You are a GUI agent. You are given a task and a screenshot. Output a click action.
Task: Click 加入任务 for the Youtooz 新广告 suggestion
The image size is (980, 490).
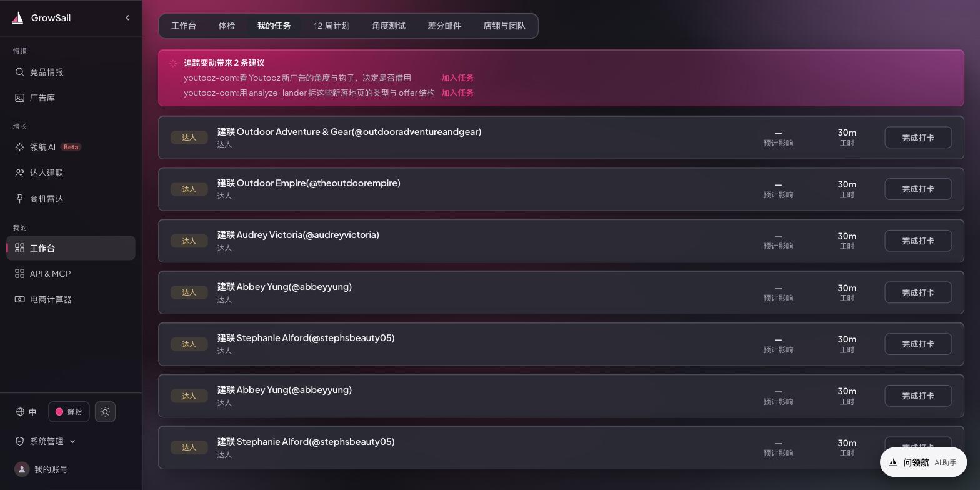(457, 77)
